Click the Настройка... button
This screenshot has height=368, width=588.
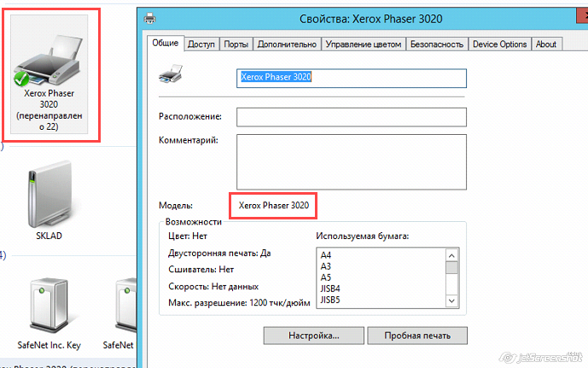[x=313, y=335]
